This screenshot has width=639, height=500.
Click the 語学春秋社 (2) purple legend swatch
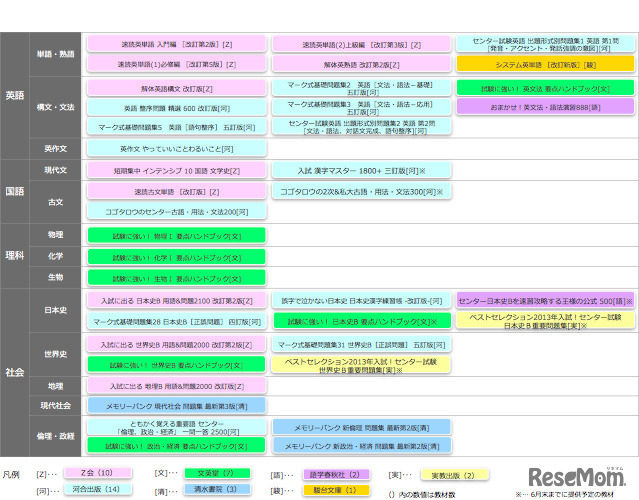coord(336,474)
